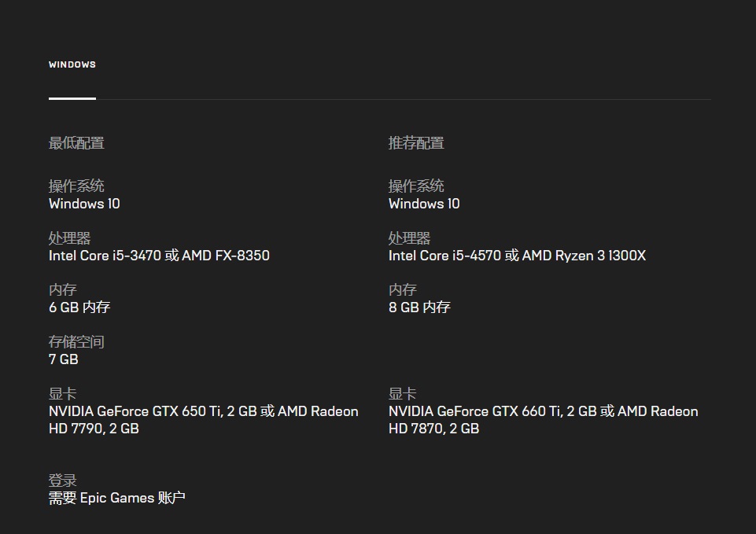Click the 操作系统 label under 推荐配置
Viewport: 756px width, 534px height.
(x=416, y=186)
